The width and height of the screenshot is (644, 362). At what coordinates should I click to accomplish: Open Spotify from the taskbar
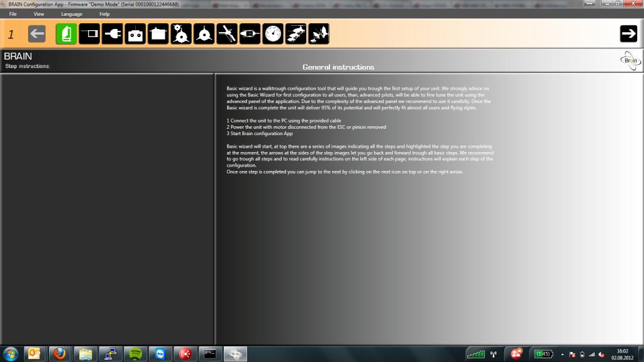[x=135, y=354]
